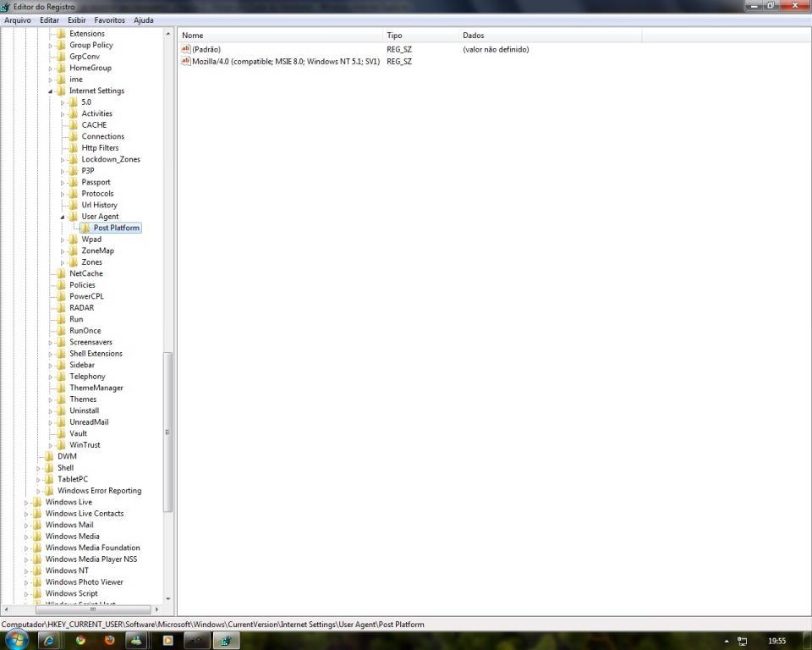Click the folder icon next to Extensions
The height and width of the screenshot is (650, 812).
pos(61,34)
